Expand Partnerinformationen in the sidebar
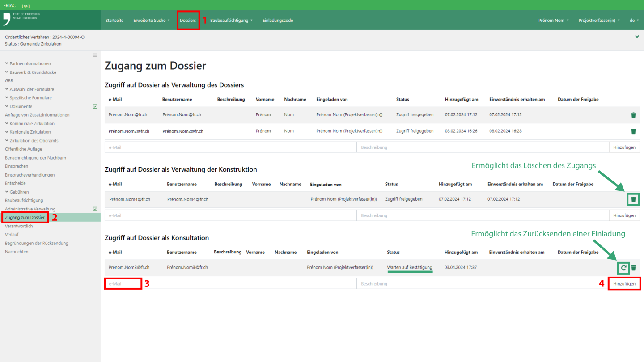The width and height of the screenshot is (644, 362). [30, 64]
